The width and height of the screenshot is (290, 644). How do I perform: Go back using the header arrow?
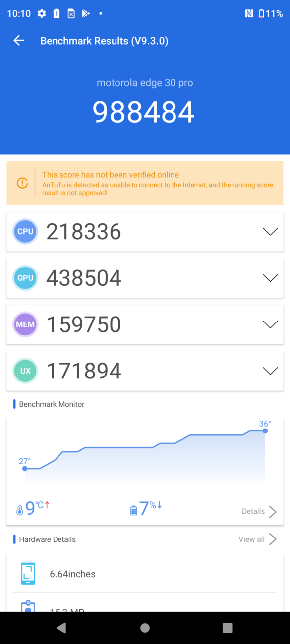click(19, 41)
